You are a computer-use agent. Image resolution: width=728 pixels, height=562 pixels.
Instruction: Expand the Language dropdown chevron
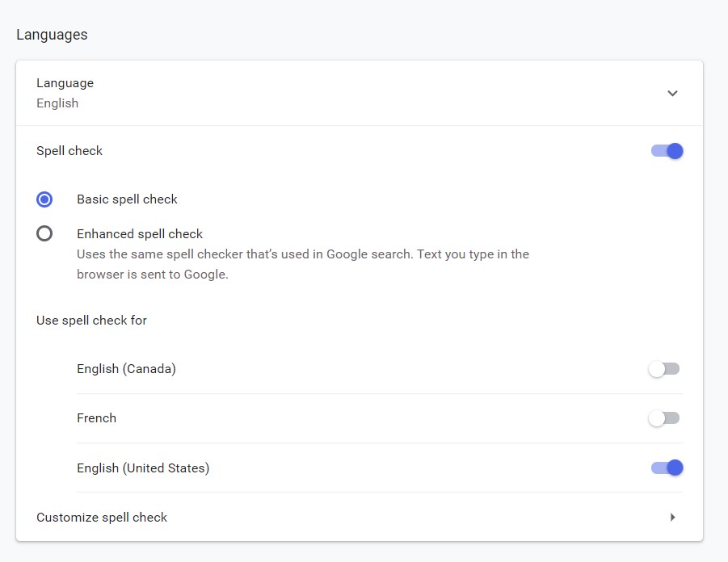[x=672, y=94]
